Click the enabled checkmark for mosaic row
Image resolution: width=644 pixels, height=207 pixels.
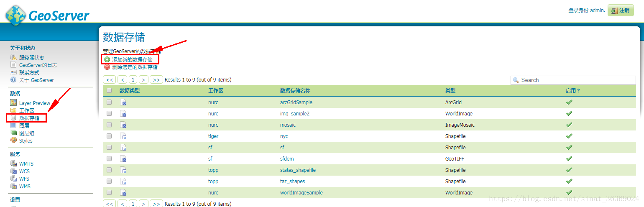569,125
